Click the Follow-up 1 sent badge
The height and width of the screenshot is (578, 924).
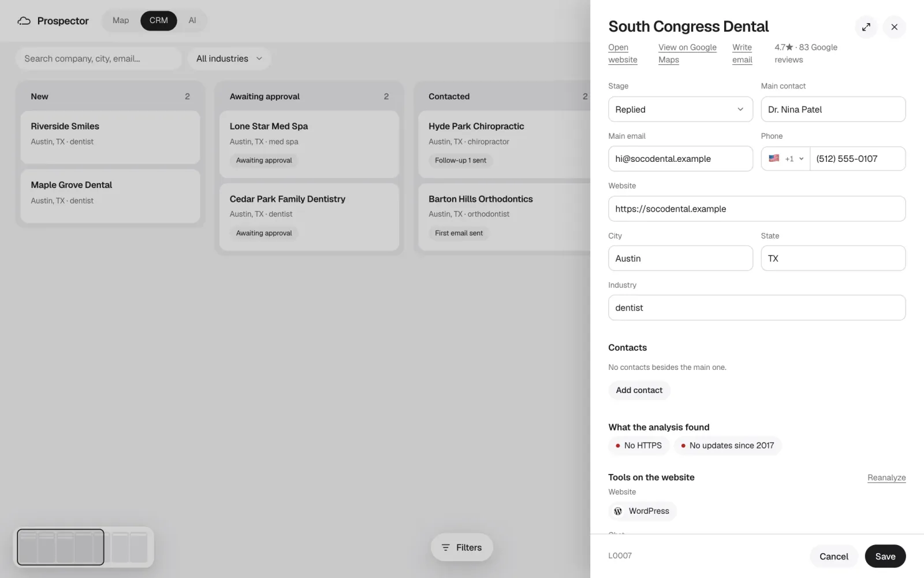point(460,160)
